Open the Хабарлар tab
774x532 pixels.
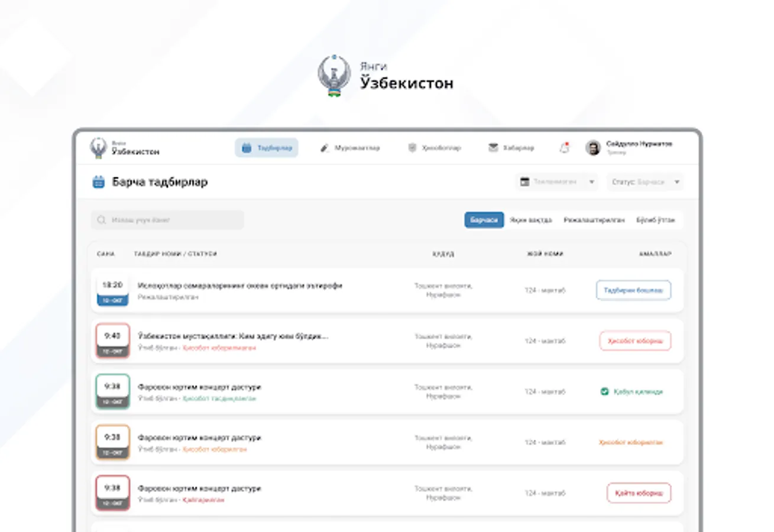[x=511, y=148]
